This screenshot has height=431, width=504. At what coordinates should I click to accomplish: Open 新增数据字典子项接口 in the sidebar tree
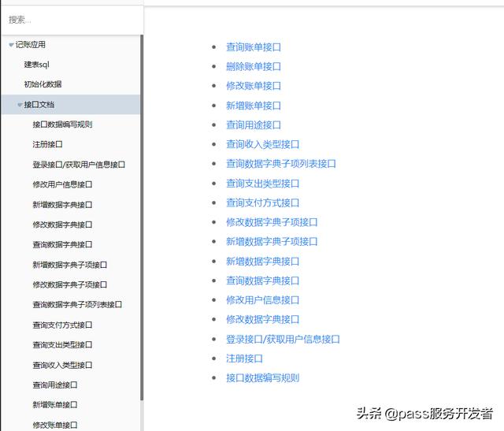(70, 265)
